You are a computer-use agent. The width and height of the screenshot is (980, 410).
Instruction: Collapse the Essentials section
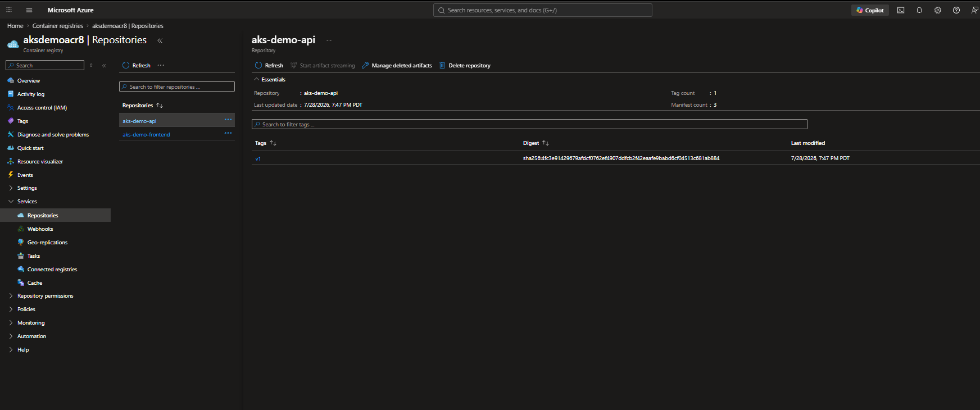tap(270, 80)
